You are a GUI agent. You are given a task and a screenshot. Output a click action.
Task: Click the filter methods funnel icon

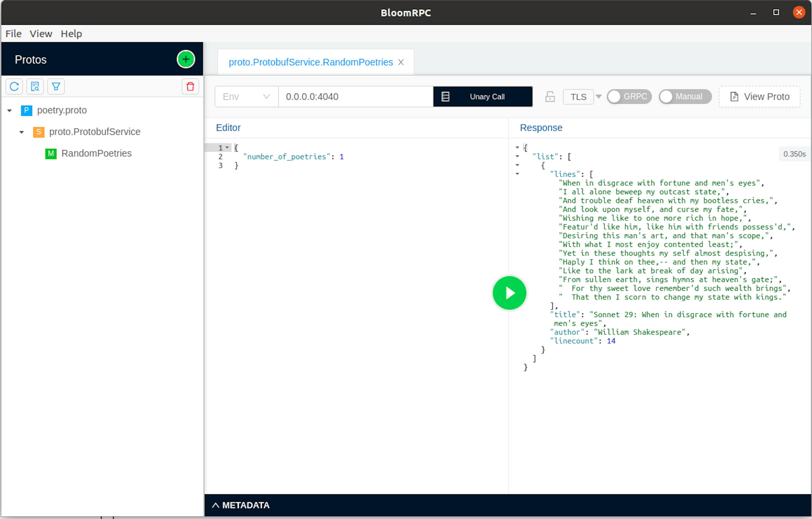(56, 87)
